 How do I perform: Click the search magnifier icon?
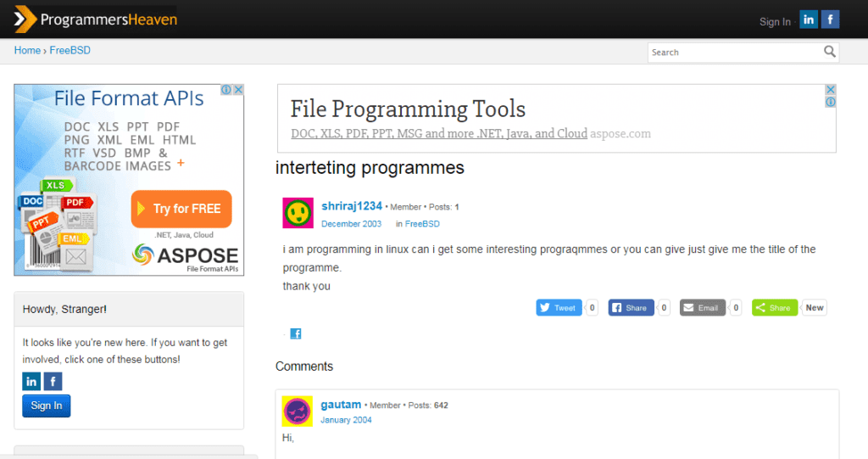830,52
